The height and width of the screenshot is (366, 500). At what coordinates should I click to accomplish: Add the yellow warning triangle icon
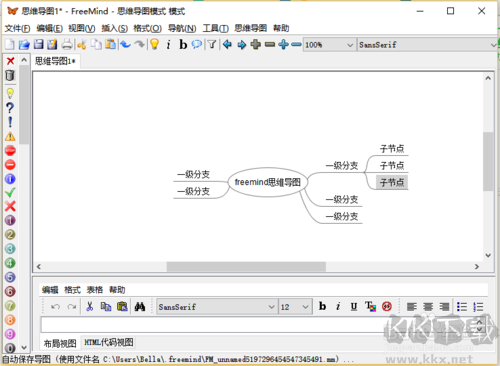10,136
